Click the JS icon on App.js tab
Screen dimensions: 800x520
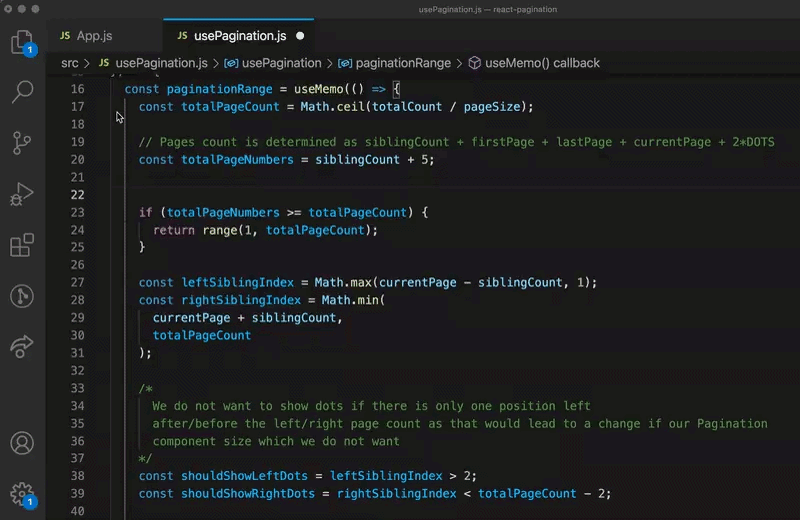[x=65, y=36]
